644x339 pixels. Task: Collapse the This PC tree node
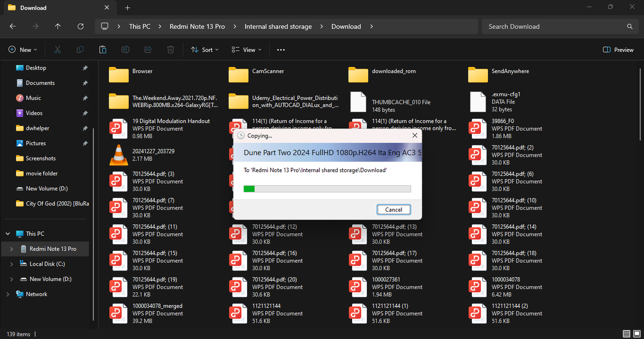coord(8,234)
